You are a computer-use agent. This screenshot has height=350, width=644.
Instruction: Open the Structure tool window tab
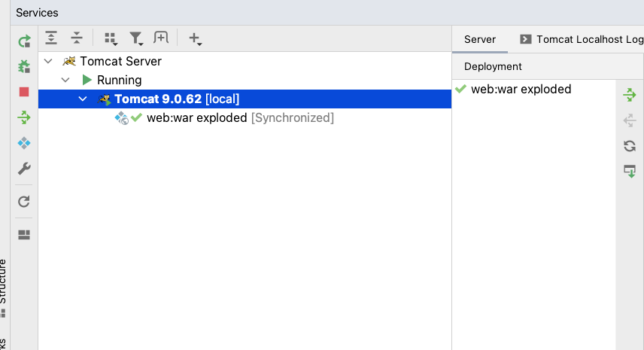point(3,288)
